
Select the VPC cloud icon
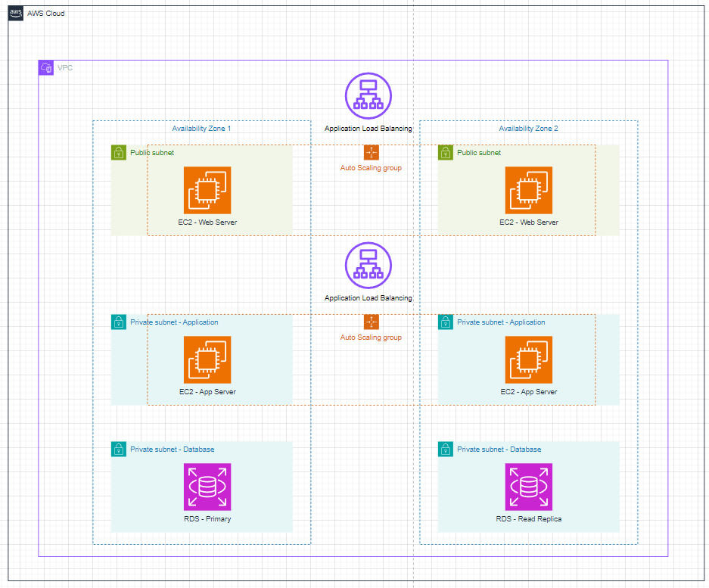click(x=45, y=68)
